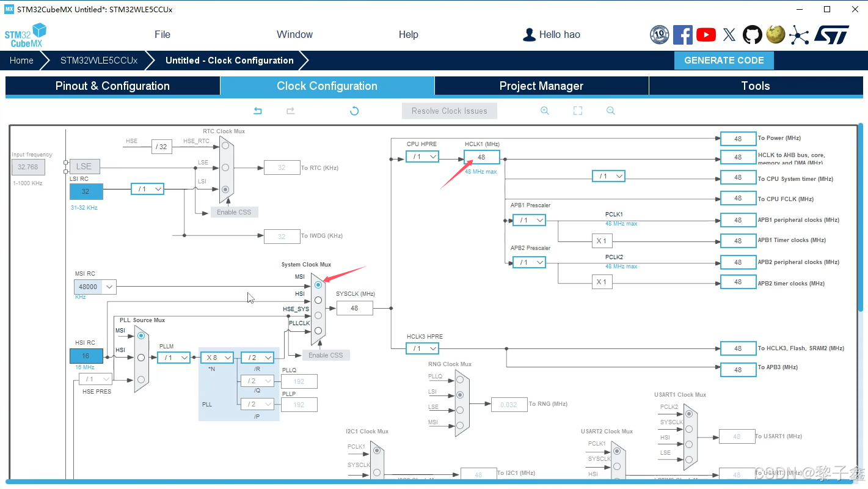868x489 pixels.
Task: Click Resolve Clock Issues button
Action: [x=450, y=111]
